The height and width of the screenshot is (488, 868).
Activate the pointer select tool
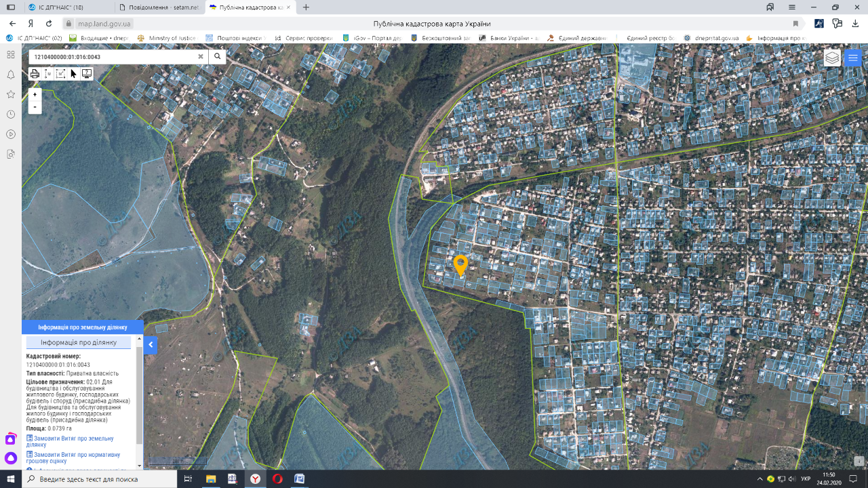click(x=73, y=74)
